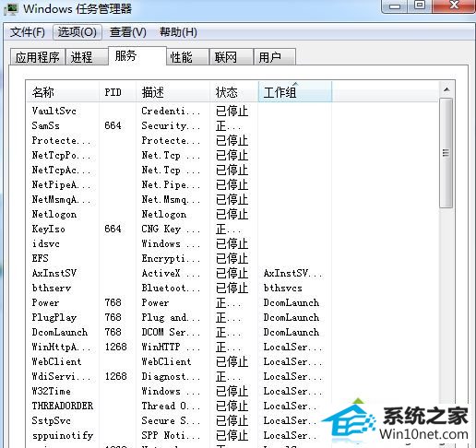Click the Secure S... description cell
The image size is (476, 448).
point(171,420)
